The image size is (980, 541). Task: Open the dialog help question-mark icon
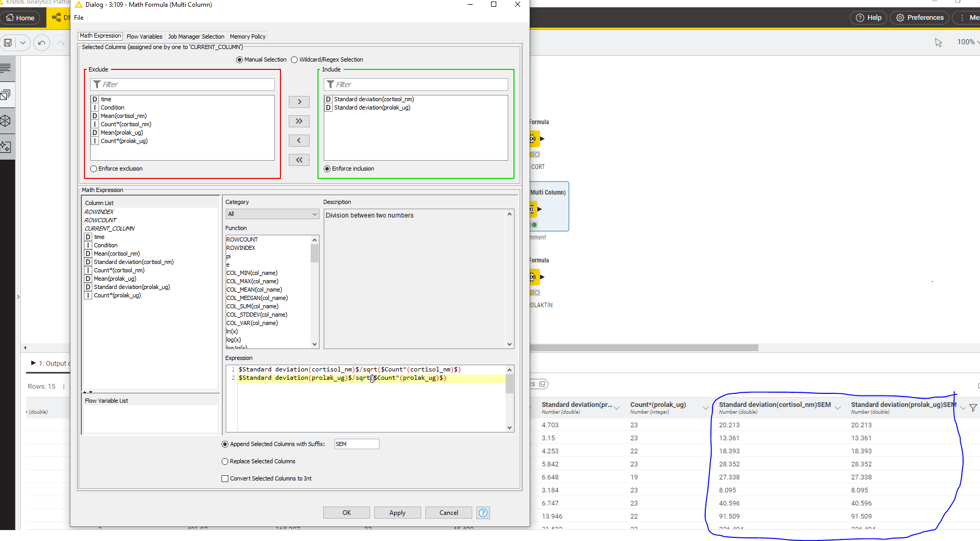coord(483,513)
